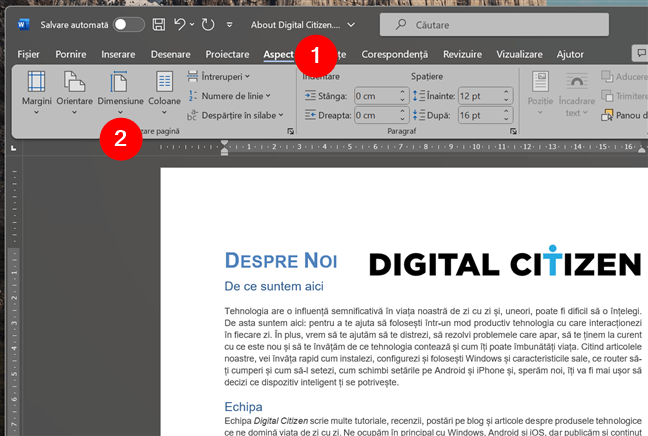Click the Dreapta indent icon
This screenshot has height=436, width=648.
(x=310, y=115)
